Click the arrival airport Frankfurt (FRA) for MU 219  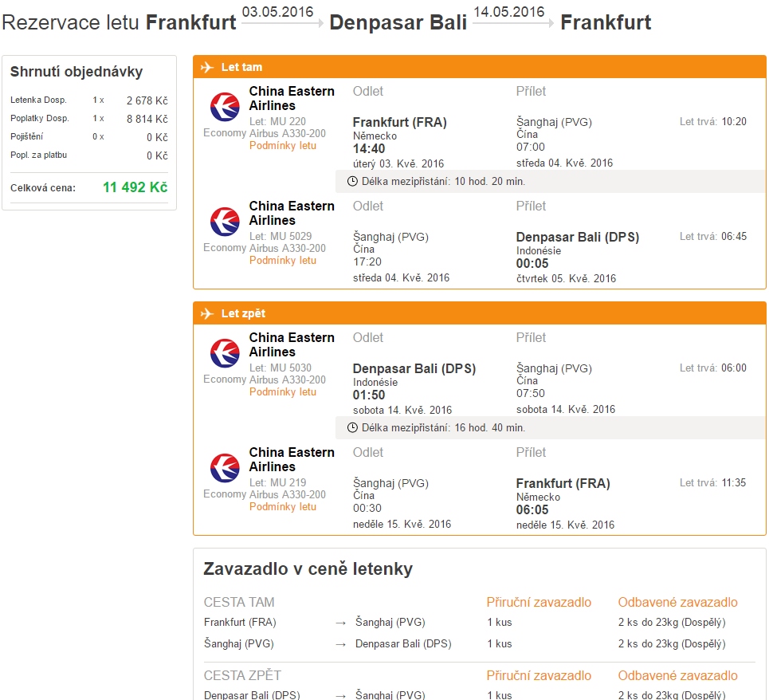point(563,483)
